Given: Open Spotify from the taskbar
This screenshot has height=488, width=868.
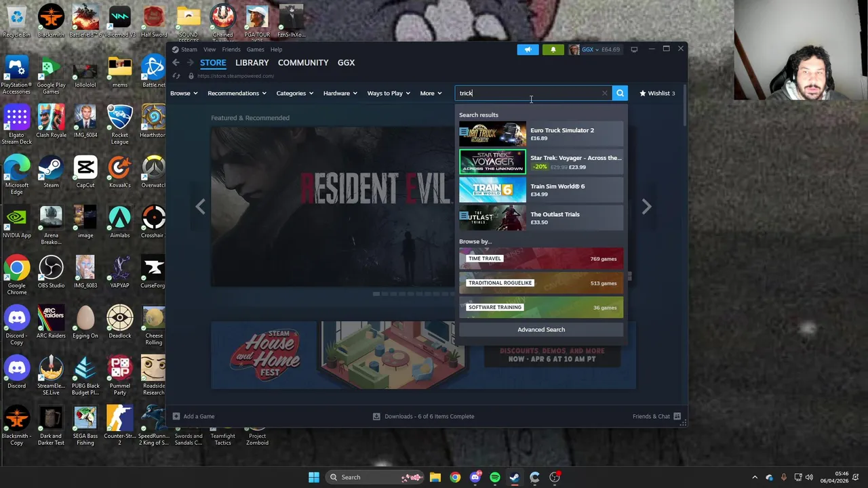Looking at the screenshot, I should [x=495, y=477].
